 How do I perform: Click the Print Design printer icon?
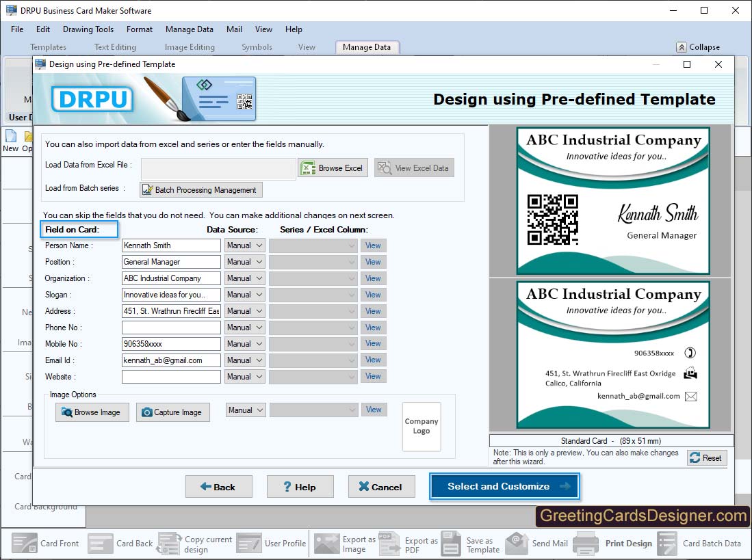pos(585,543)
